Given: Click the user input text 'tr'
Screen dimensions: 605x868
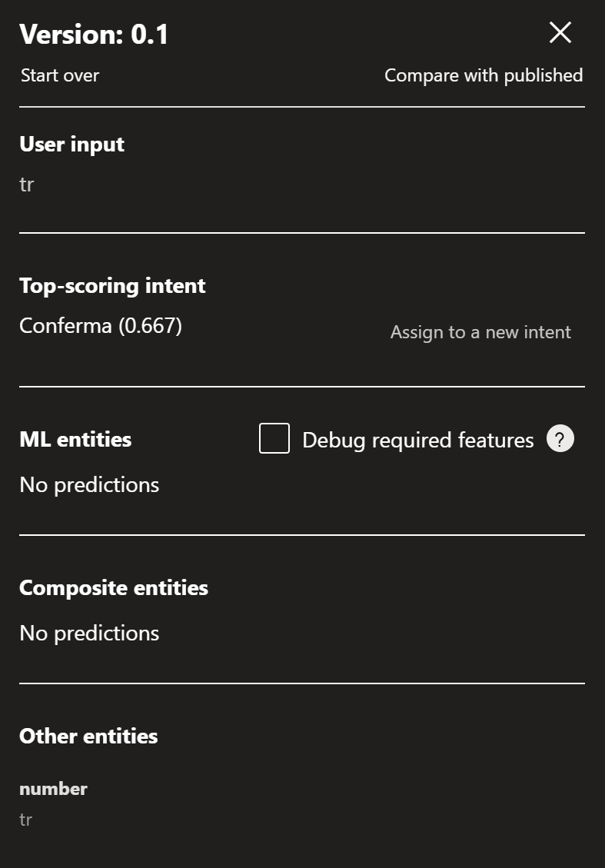Looking at the screenshot, I should (26, 185).
